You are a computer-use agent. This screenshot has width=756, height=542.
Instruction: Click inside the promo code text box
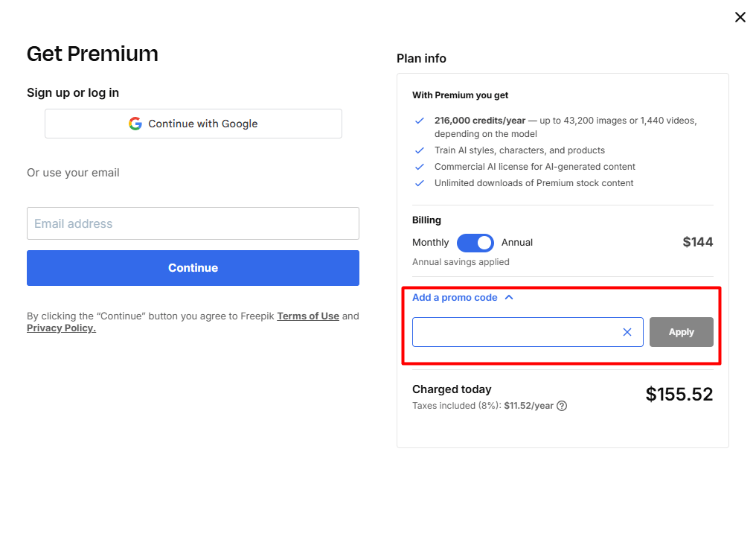click(x=521, y=332)
